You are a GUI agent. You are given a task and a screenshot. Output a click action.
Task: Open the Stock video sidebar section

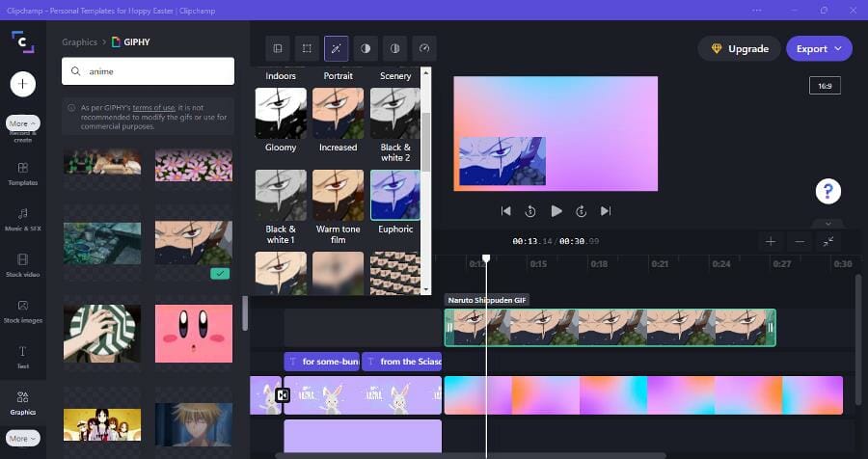[23, 266]
